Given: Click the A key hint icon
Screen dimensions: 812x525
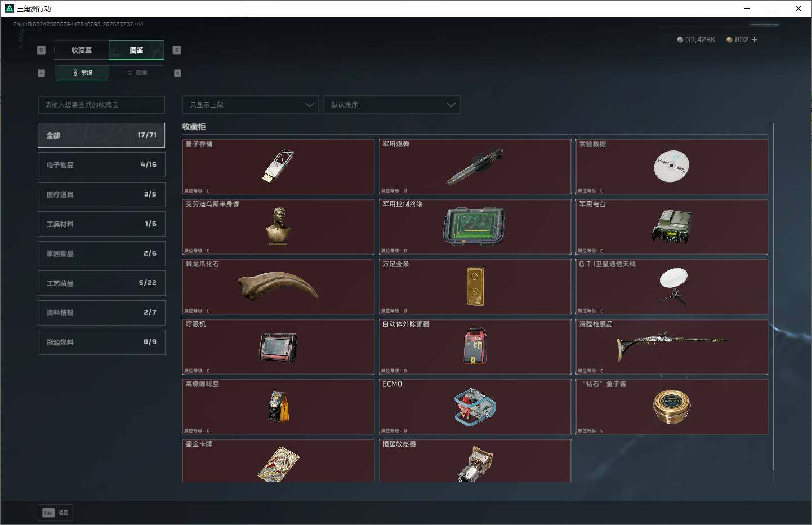Looking at the screenshot, I should (41, 73).
